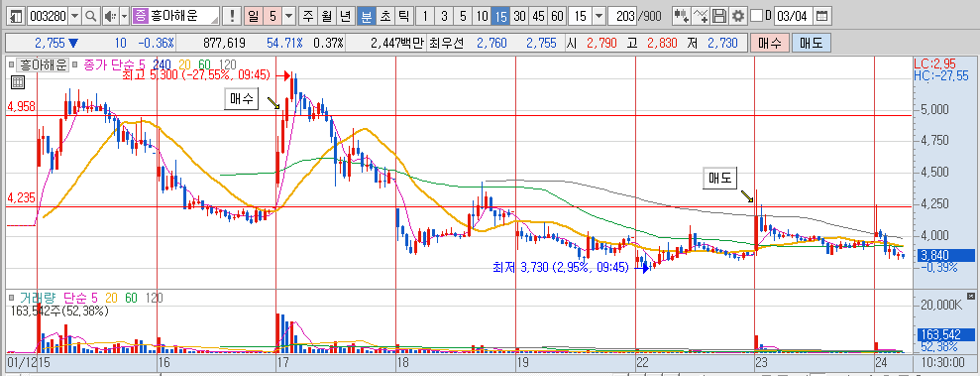
Task: Open the stock code 003280 dropdown
Action: point(75,16)
